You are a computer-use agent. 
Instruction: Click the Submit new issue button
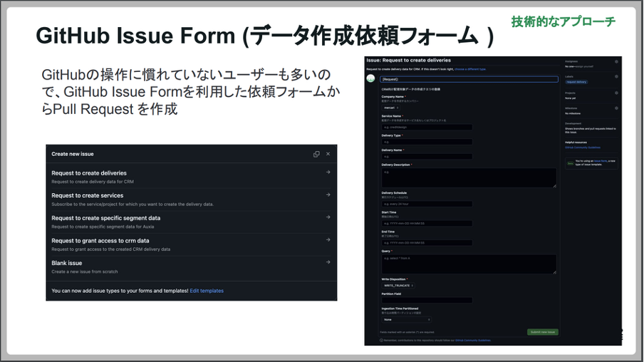coord(542,332)
